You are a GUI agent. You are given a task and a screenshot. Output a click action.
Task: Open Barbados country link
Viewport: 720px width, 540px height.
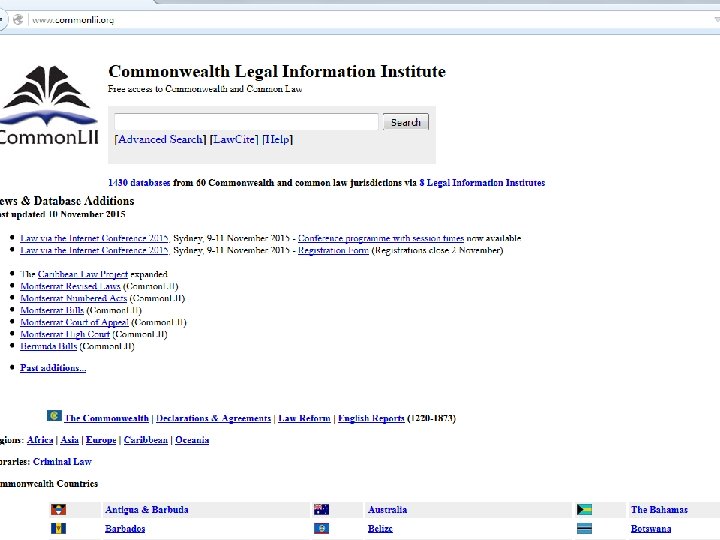(125, 529)
